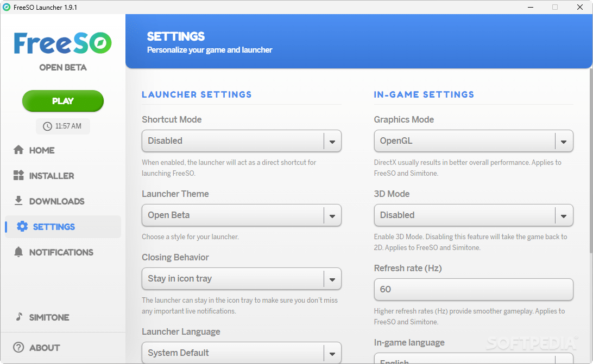Minimize the FreeSO Launcher window
The width and height of the screenshot is (593, 364).
pyautogui.click(x=531, y=7)
